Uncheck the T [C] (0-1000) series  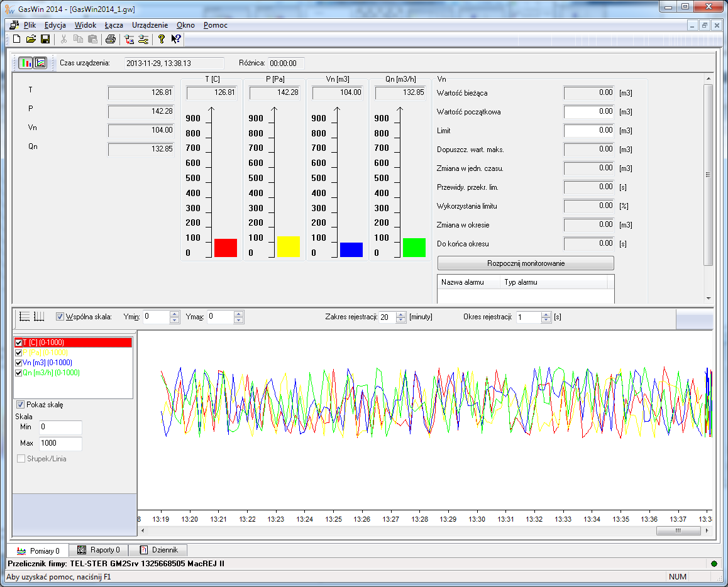pyautogui.click(x=19, y=343)
